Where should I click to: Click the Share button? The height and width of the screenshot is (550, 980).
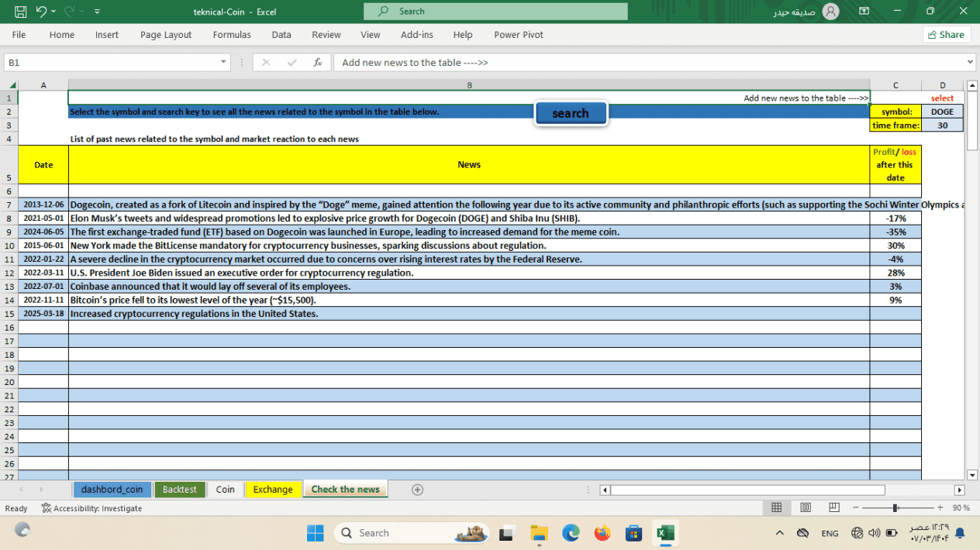947,35
